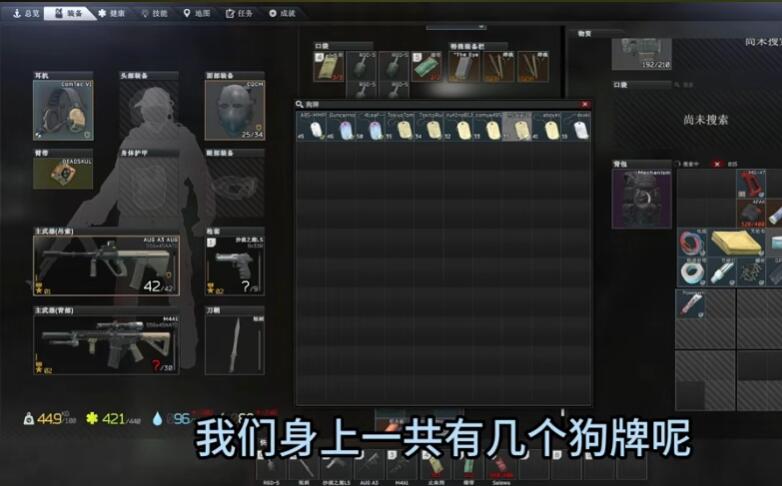Select the knife in scabbard slot
Image resolution: width=782 pixels, height=486 pixels.
click(234, 344)
